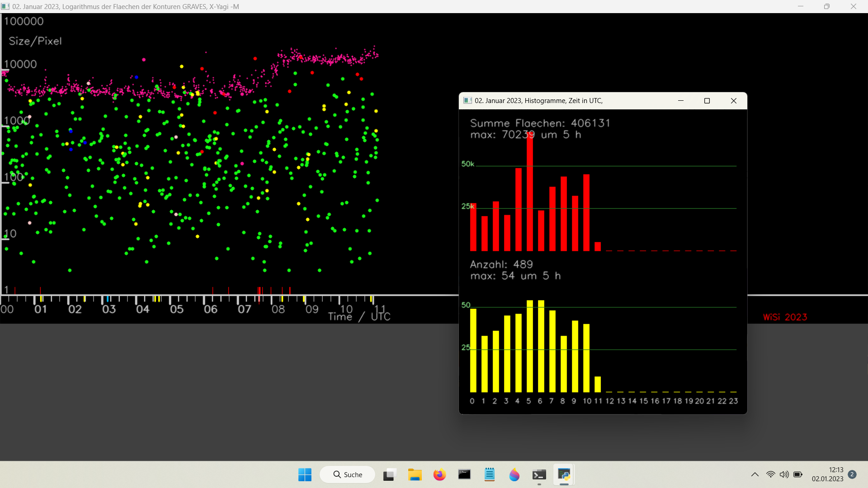The image size is (868, 488).
Task: Open the Windows Start menu
Action: 305,474
